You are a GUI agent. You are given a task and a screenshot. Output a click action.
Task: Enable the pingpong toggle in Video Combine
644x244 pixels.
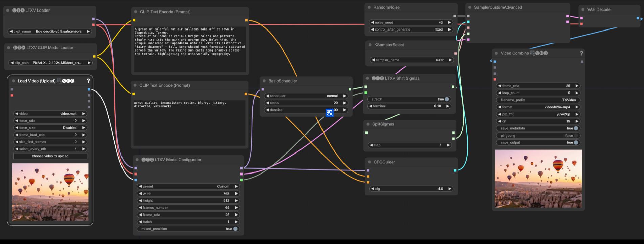click(576, 136)
